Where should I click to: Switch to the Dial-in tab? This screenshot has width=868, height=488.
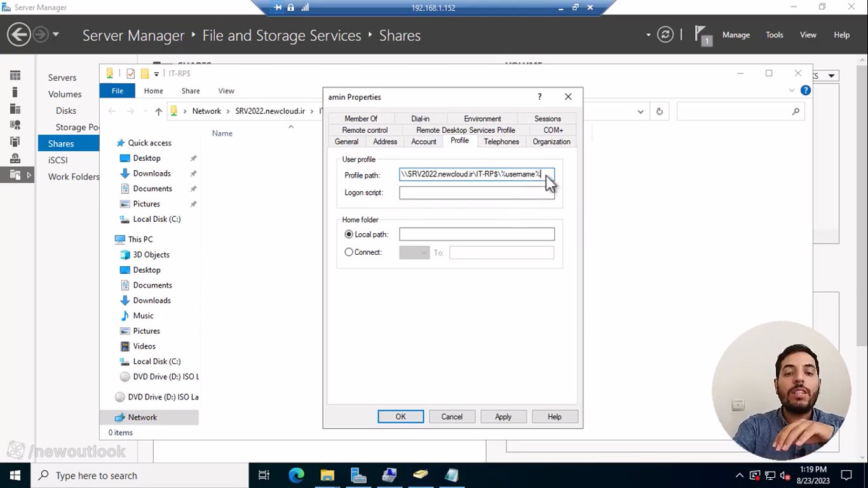420,119
